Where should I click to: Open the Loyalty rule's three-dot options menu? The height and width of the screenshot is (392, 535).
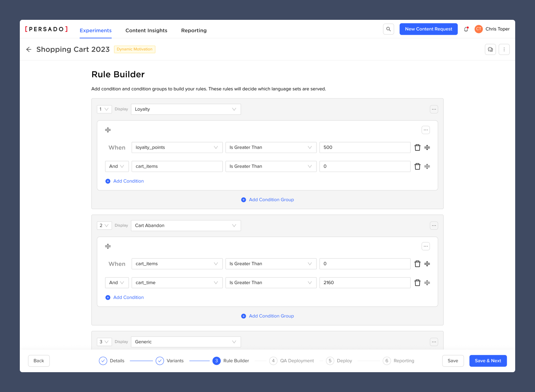[x=434, y=109]
